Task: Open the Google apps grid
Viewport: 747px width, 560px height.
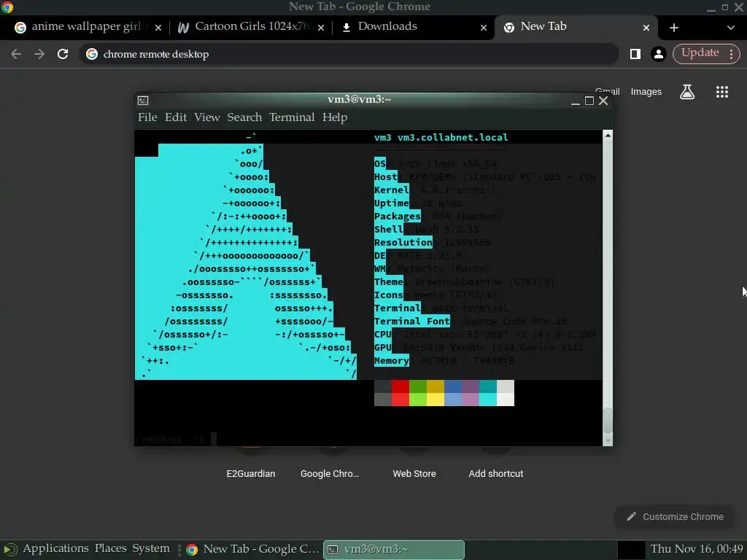Action: (721, 91)
